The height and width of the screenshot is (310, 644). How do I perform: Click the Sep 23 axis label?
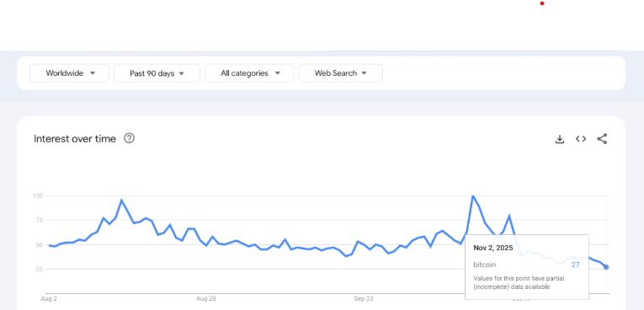(364, 298)
